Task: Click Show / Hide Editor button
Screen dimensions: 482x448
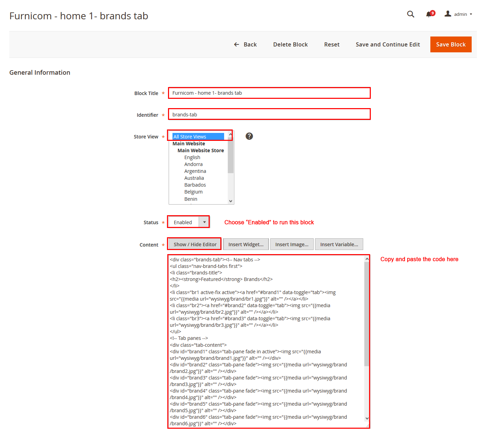Action: pyautogui.click(x=195, y=244)
